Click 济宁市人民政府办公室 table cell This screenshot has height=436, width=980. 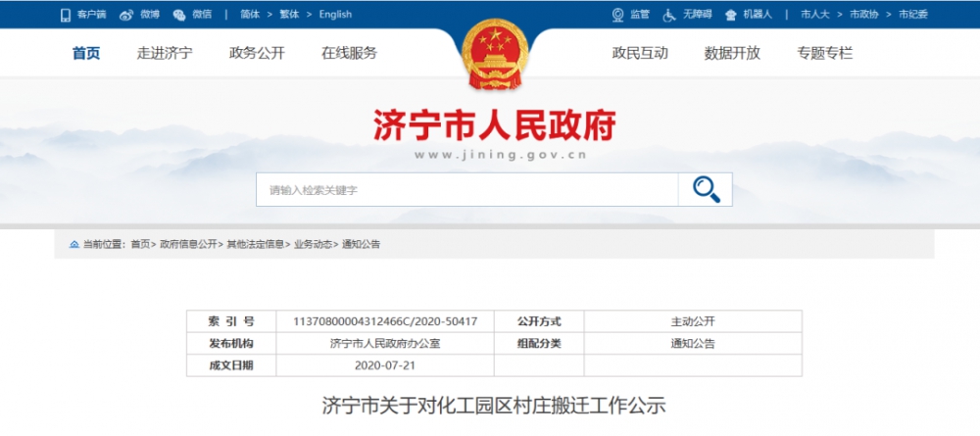[x=385, y=344]
